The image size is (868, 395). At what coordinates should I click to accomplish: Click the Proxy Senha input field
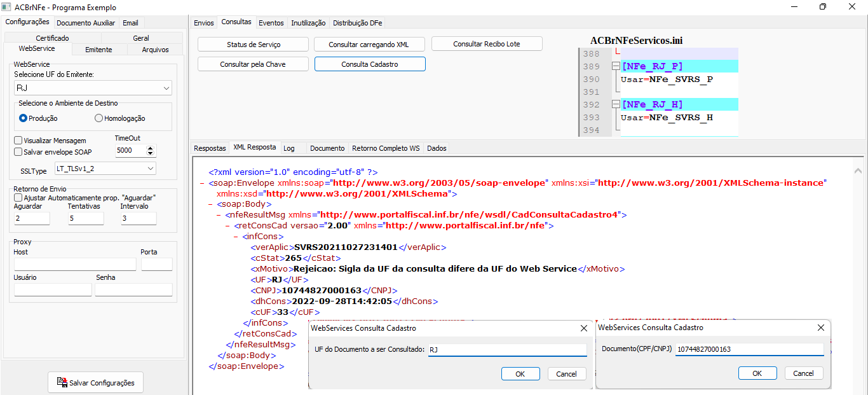[134, 289]
